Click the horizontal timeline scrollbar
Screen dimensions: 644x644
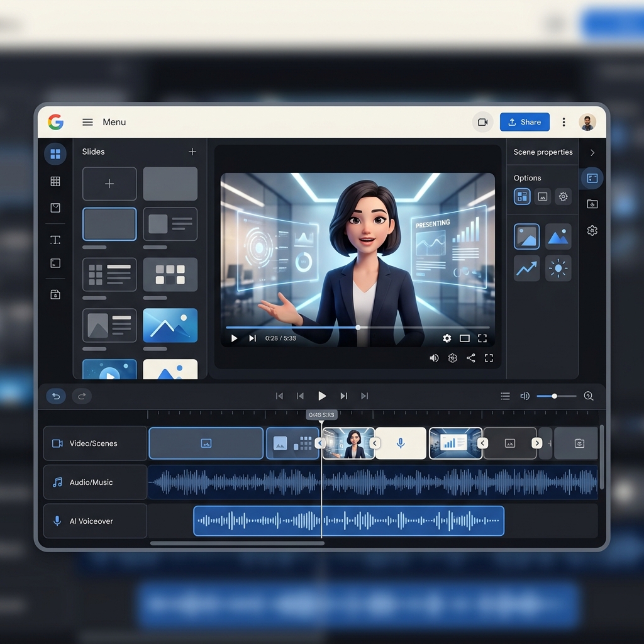point(237,543)
